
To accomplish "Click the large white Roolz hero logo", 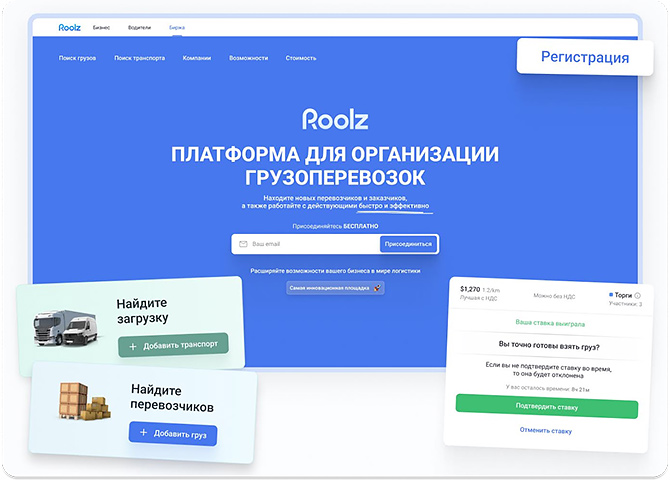I will 335,119.
